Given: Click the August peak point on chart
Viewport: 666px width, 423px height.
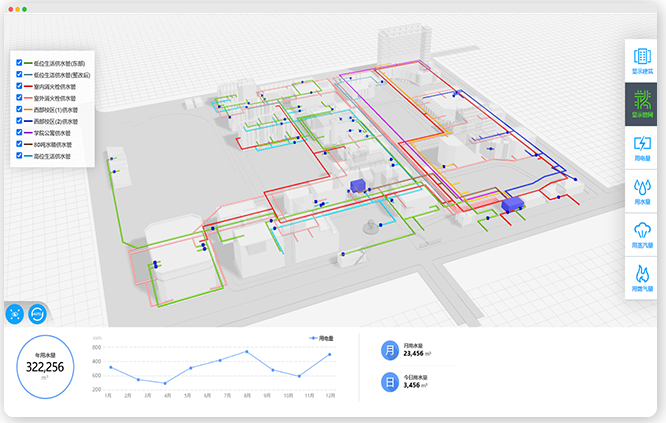Looking at the screenshot, I should (246, 352).
